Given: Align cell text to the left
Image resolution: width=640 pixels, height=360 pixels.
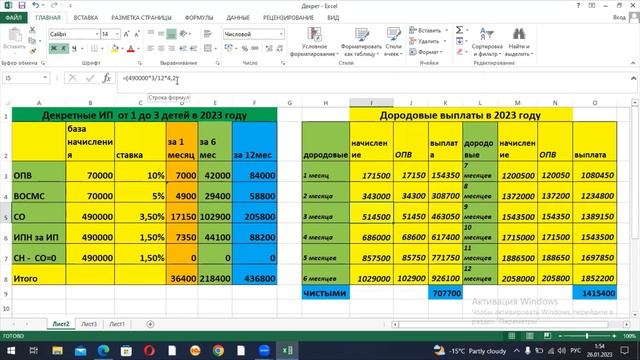Looking at the screenshot, I should (x=151, y=49).
